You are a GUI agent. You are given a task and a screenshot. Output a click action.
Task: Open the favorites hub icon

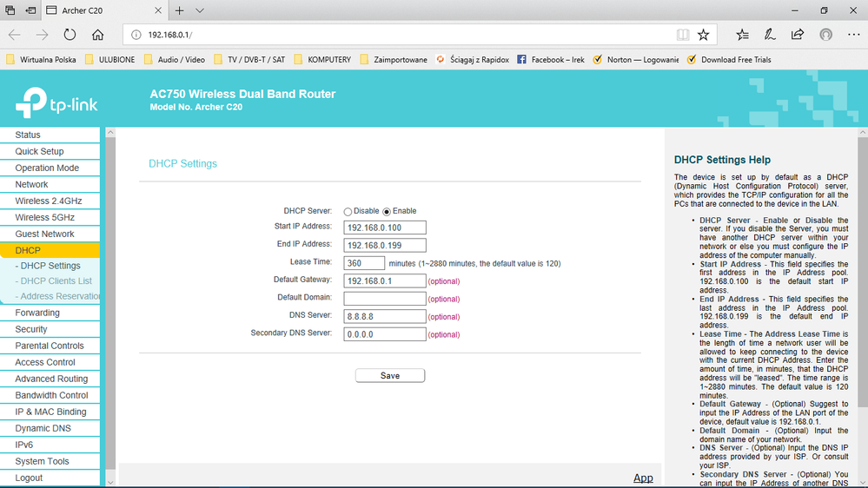(x=742, y=35)
